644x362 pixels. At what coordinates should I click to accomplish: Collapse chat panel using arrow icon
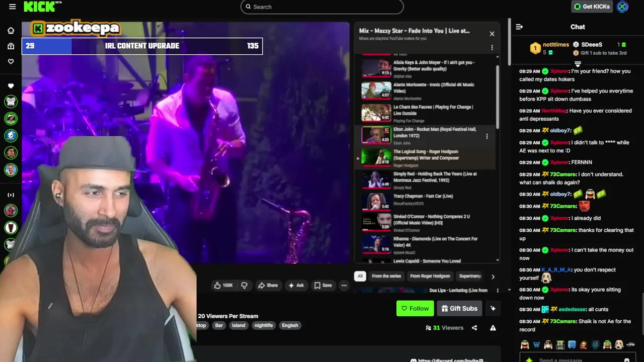519,27
